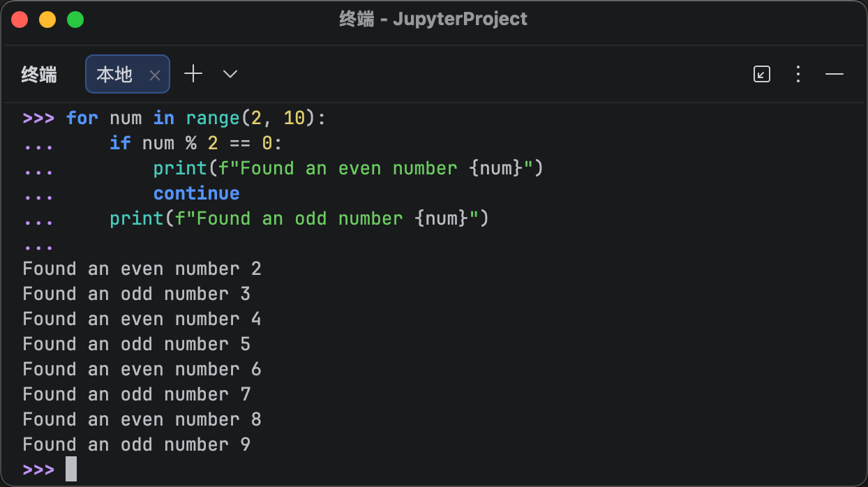Click the restore tool window icon
The image size is (868, 487).
[762, 74]
